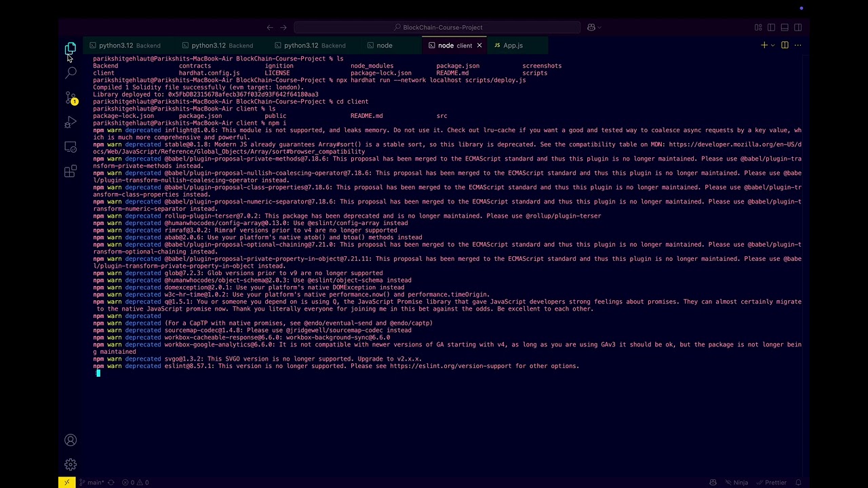
Task: Go back with the navigation arrow
Action: (270, 28)
